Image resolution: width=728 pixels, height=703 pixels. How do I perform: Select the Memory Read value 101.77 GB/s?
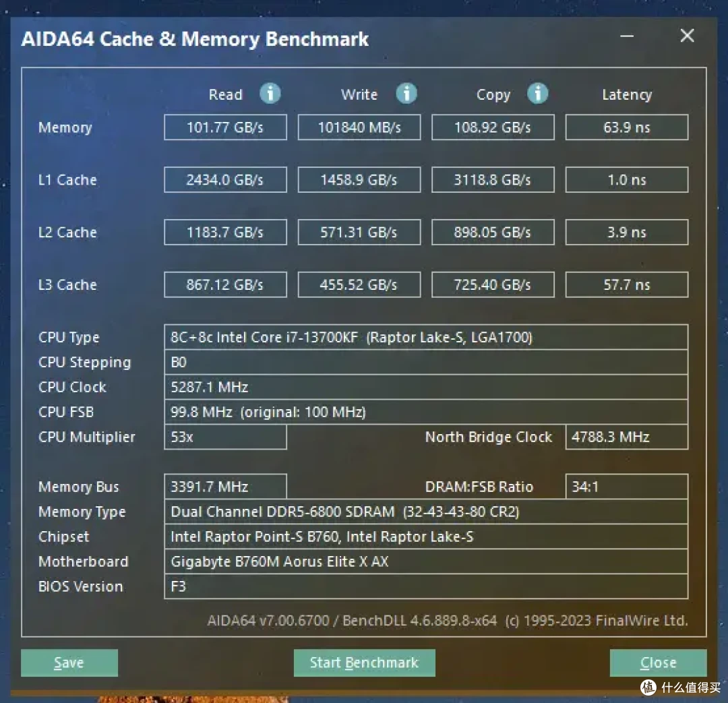[x=225, y=127]
